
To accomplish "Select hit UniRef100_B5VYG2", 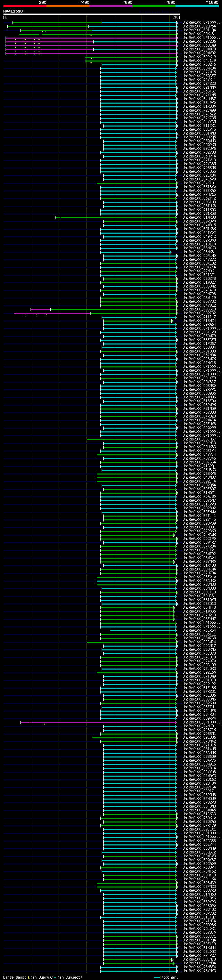I will [199, 301].
